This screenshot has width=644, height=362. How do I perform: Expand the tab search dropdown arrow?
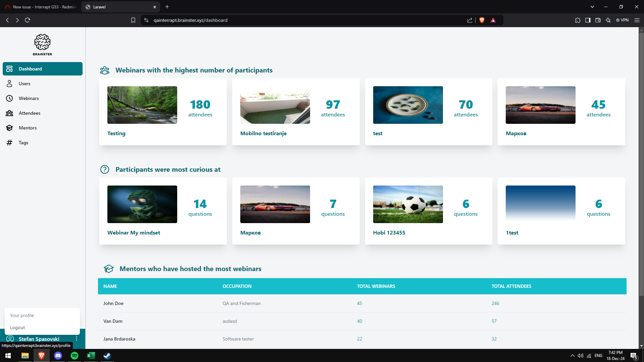592,7
